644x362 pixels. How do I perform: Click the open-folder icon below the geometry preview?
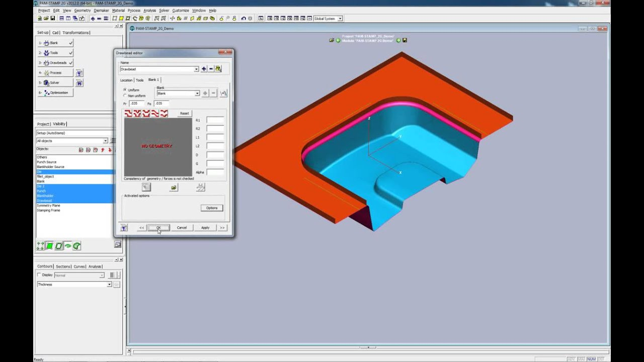click(x=174, y=188)
